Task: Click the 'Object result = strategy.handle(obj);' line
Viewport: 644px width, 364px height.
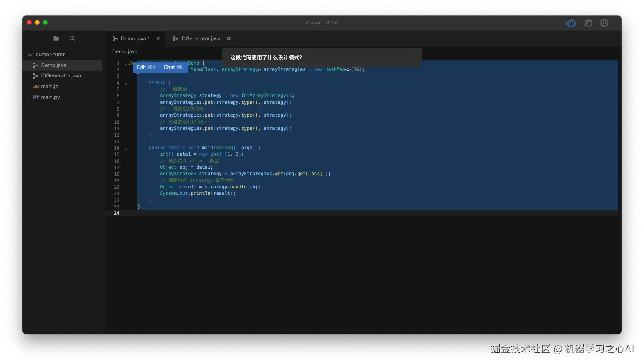Action: [212, 187]
